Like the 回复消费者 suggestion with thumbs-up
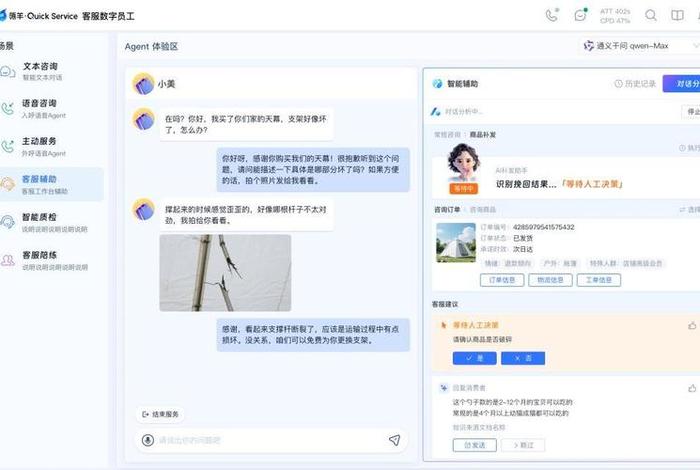Viewport: 700px width, 470px height. click(x=692, y=388)
